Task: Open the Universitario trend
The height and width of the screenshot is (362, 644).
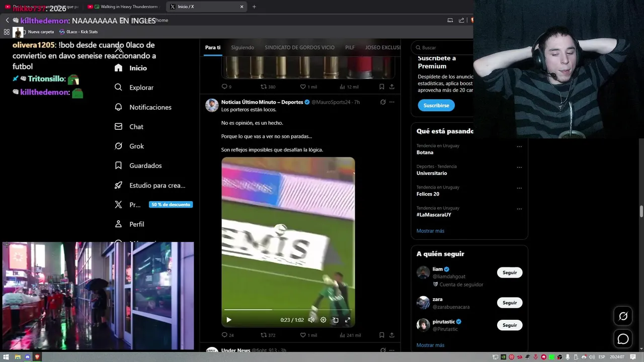Action: click(x=432, y=173)
